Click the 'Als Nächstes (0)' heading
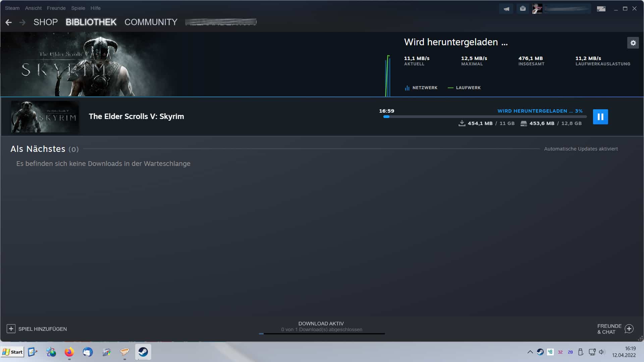The width and height of the screenshot is (644, 362). pyautogui.click(x=45, y=149)
